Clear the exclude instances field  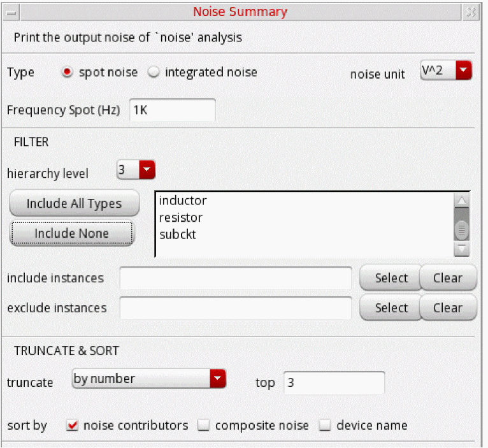[447, 308]
